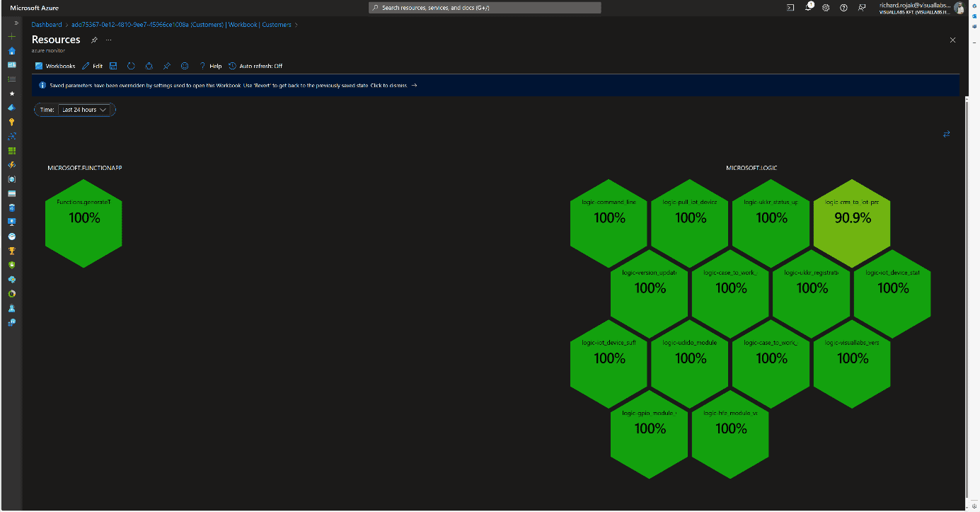Screen dimensions: 980x512
Task: Open the Workbooks gallery button
Action: point(55,66)
